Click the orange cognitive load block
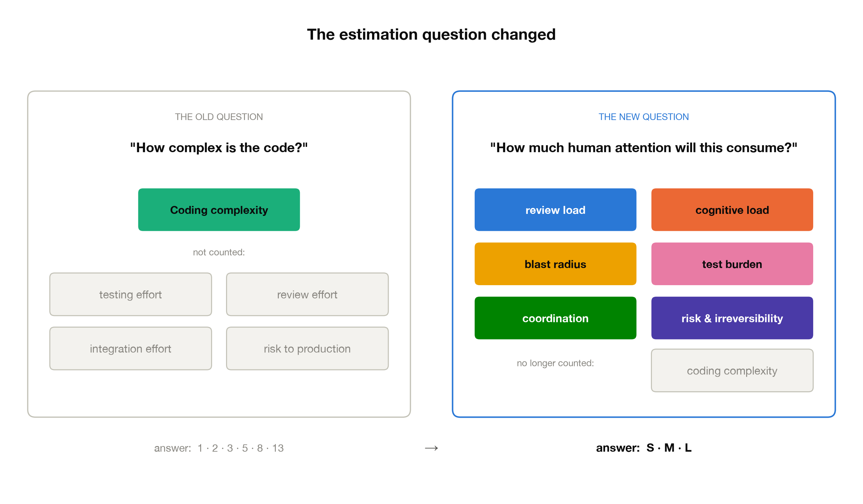Viewport: 863px width, 504px height. tap(732, 210)
